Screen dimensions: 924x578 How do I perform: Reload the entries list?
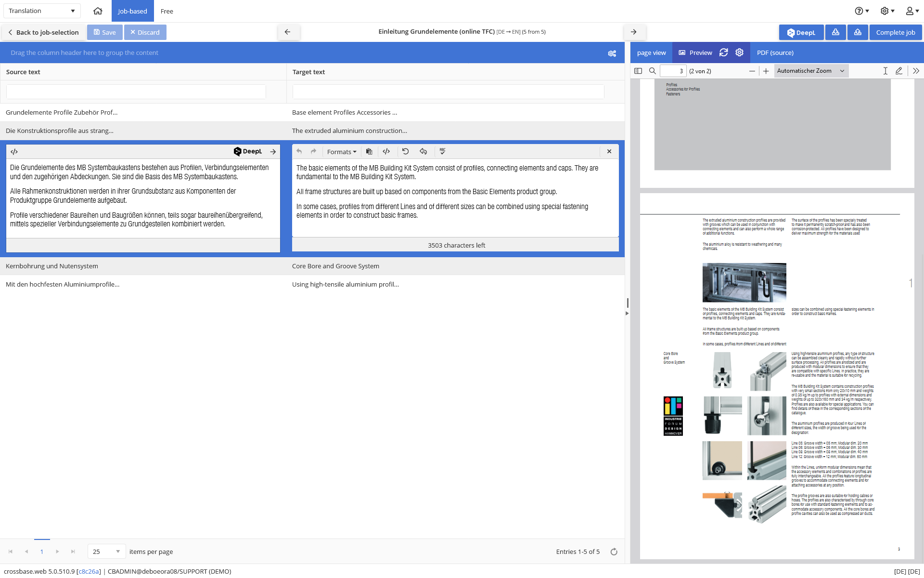tap(614, 552)
